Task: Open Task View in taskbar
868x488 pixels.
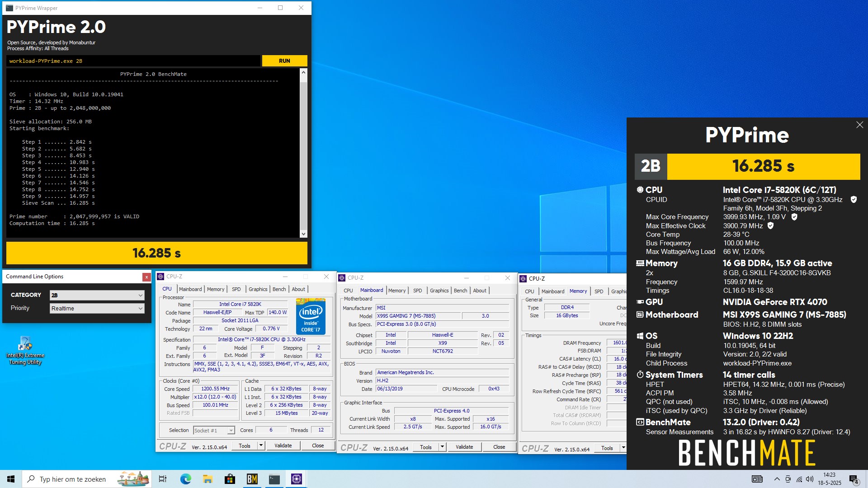Action: pos(163,479)
